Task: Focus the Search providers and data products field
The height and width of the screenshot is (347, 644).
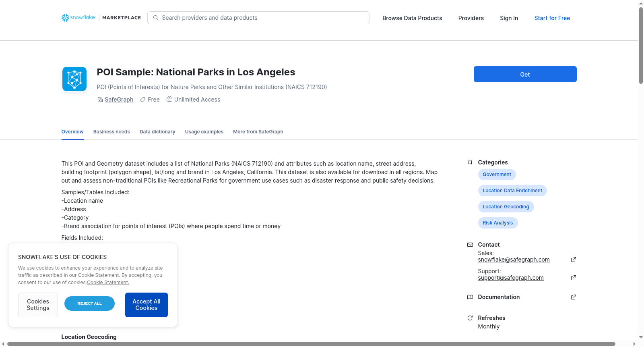Action: [258, 18]
